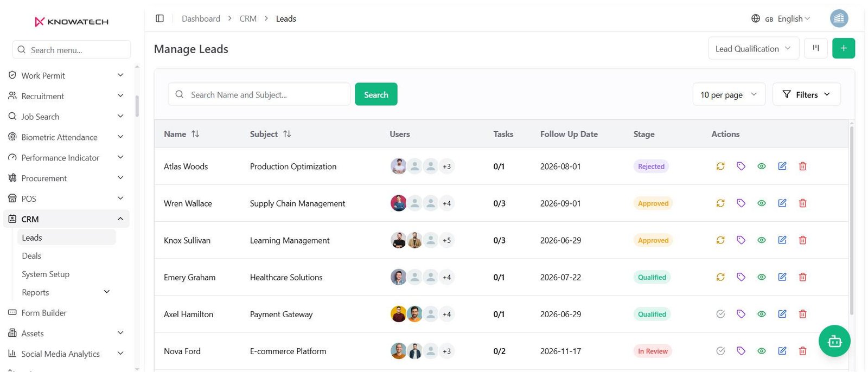The image size is (868, 372).
Task: Click the In Review stage badge for Nova Ford
Action: click(653, 351)
